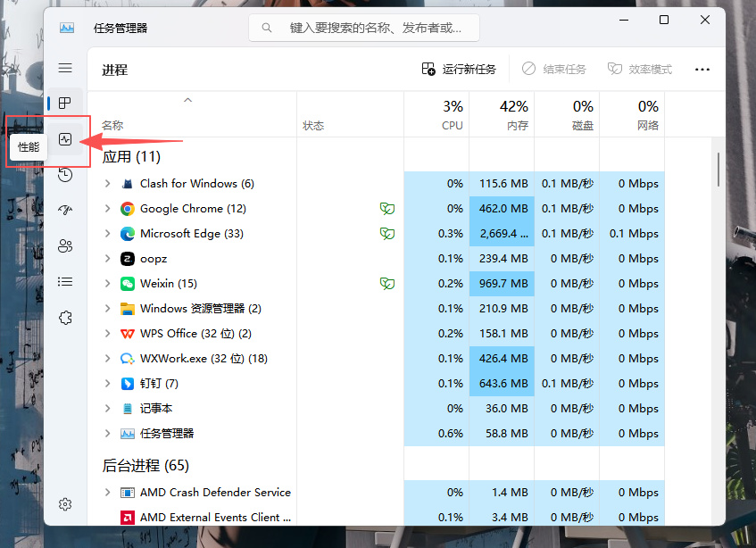This screenshot has height=548, width=756.
Task: Open the Startup apps icon in sidebar
Action: click(65, 210)
